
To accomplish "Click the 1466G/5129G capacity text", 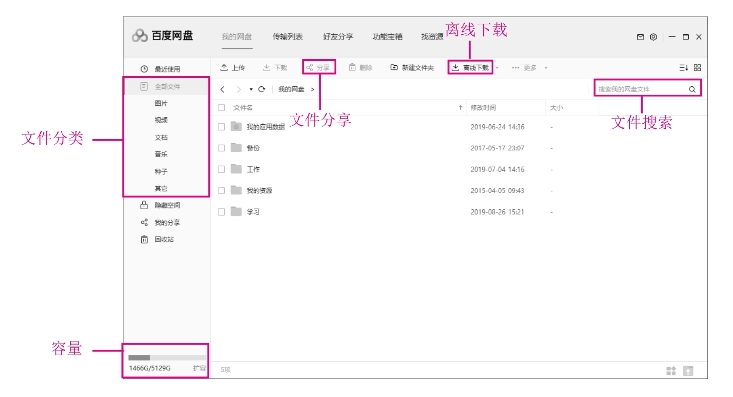I will coord(150,368).
